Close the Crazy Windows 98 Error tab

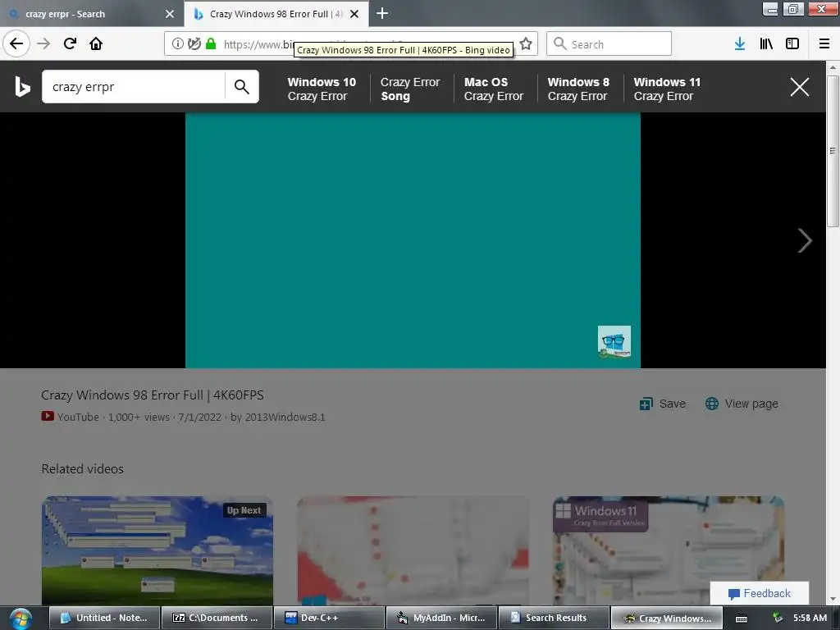pos(354,14)
